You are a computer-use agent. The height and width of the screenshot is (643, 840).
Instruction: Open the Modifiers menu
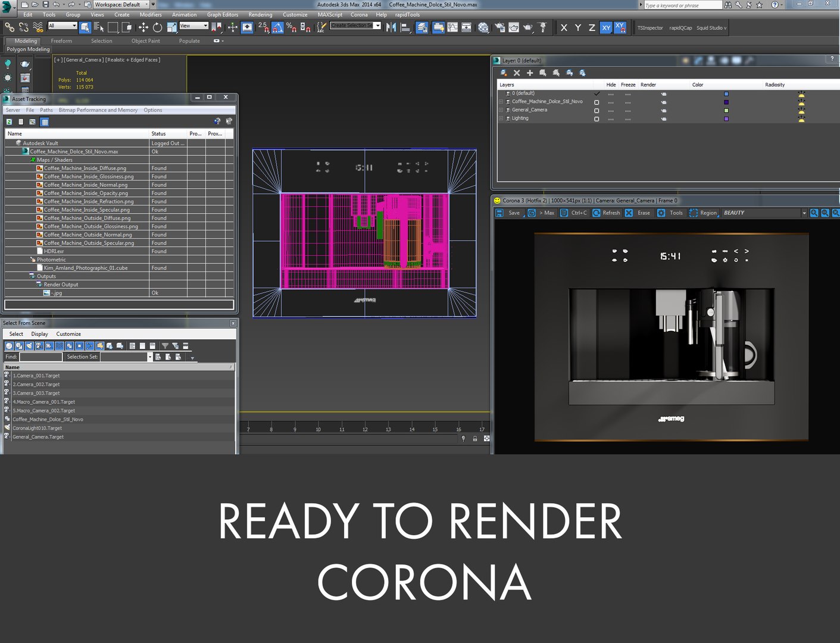[x=151, y=15]
